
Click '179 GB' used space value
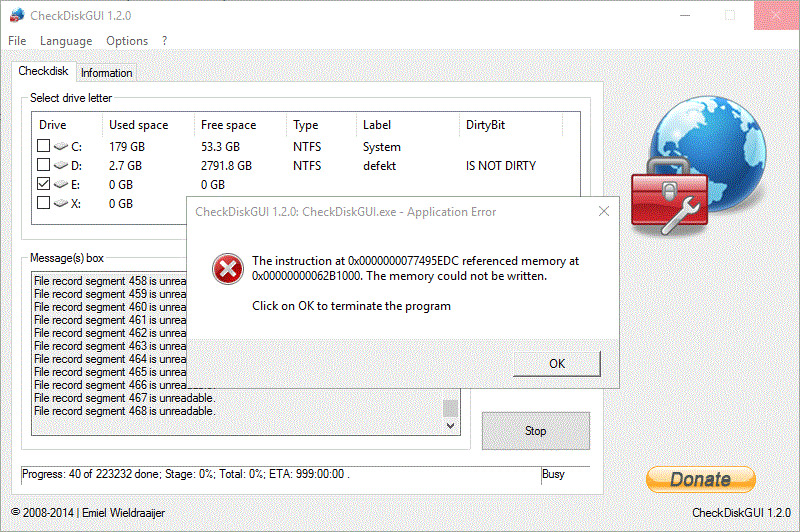127,147
